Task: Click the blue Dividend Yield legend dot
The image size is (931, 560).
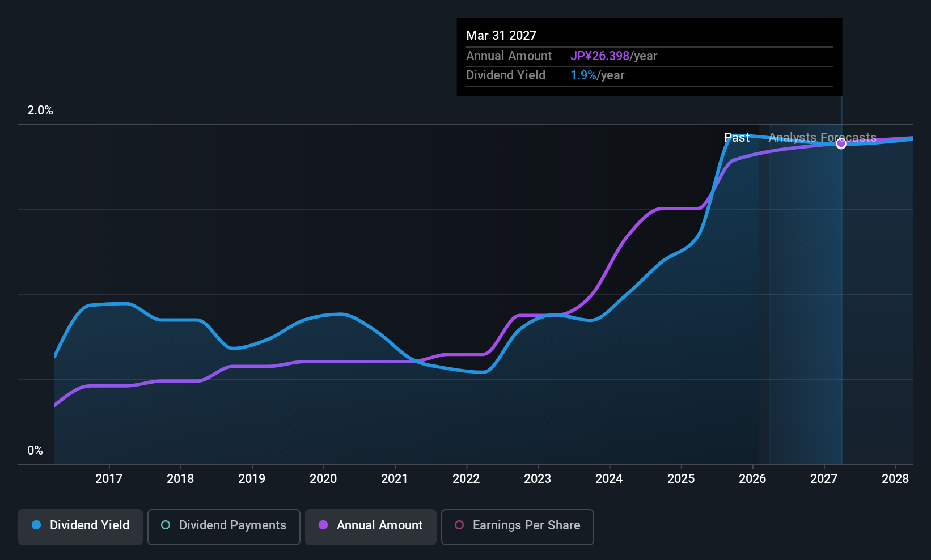Action: [36, 525]
